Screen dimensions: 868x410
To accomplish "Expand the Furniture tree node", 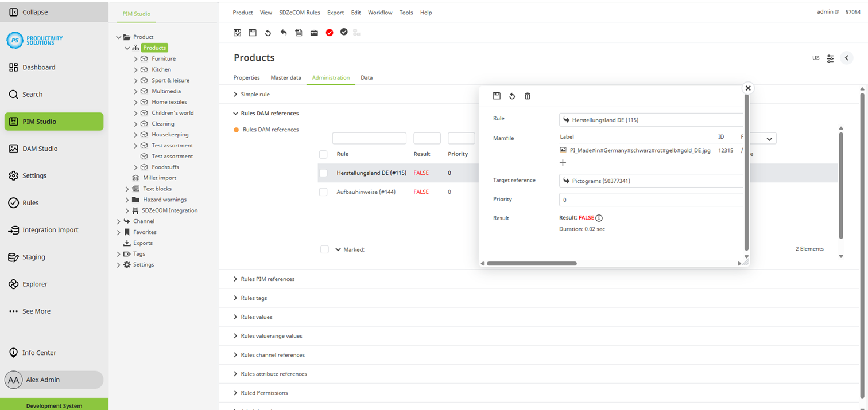I will coord(136,59).
